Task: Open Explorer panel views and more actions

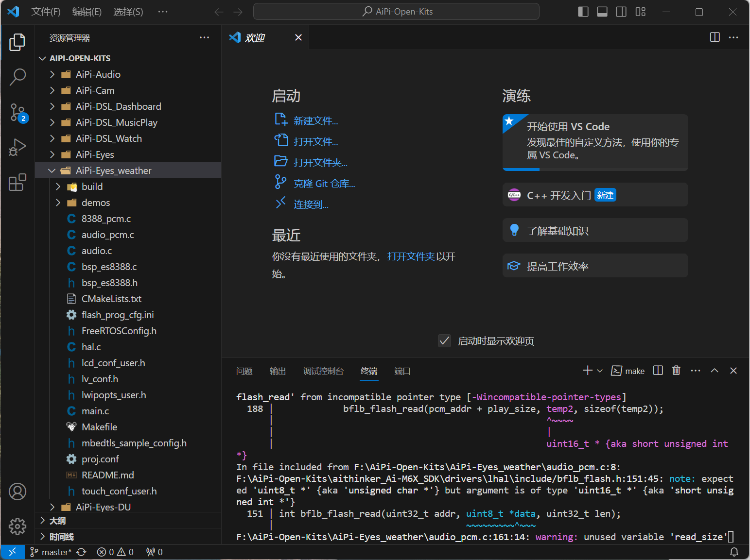Action: (x=205, y=37)
